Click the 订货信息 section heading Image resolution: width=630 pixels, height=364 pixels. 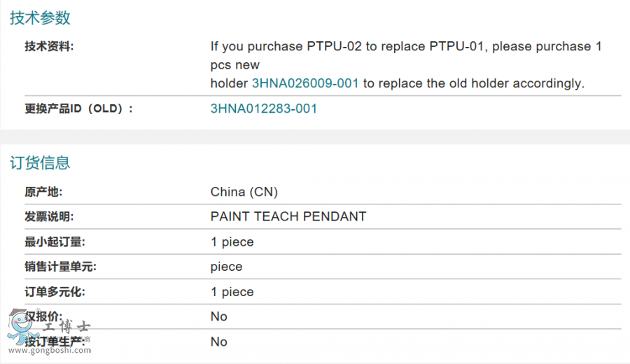pos(40,162)
